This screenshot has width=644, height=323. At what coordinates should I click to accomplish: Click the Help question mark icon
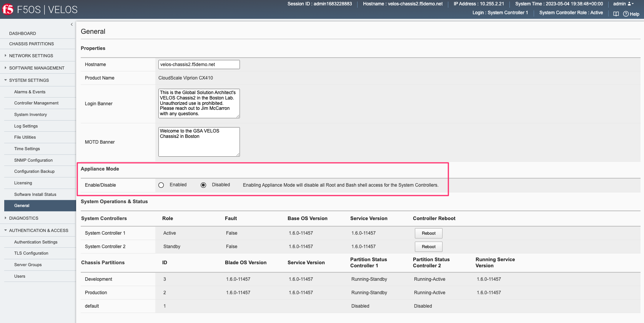[626, 14]
